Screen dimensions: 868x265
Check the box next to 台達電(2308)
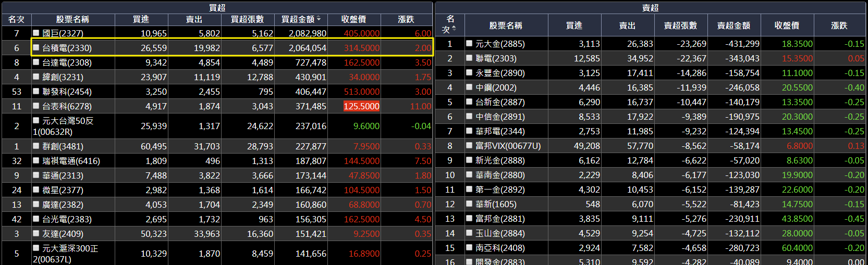point(36,62)
